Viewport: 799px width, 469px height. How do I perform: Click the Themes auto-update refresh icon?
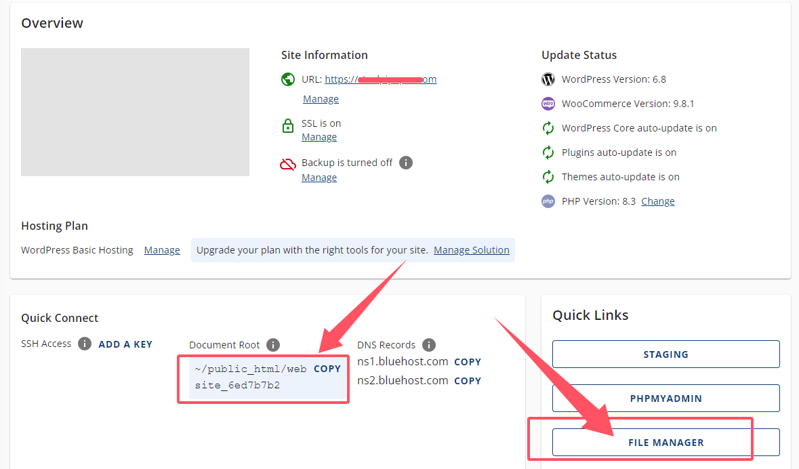tap(548, 177)
